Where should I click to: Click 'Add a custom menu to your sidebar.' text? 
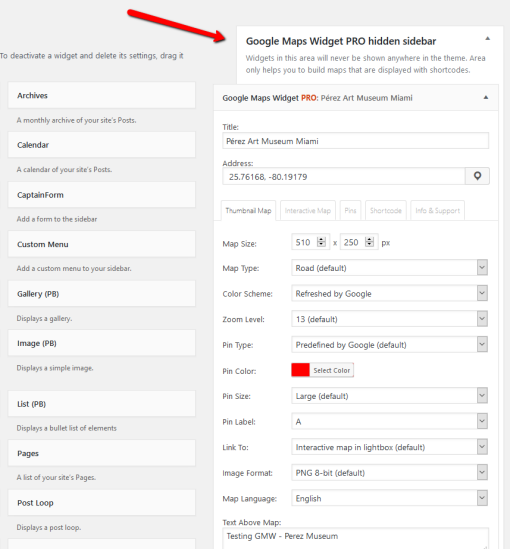point(74,269)
